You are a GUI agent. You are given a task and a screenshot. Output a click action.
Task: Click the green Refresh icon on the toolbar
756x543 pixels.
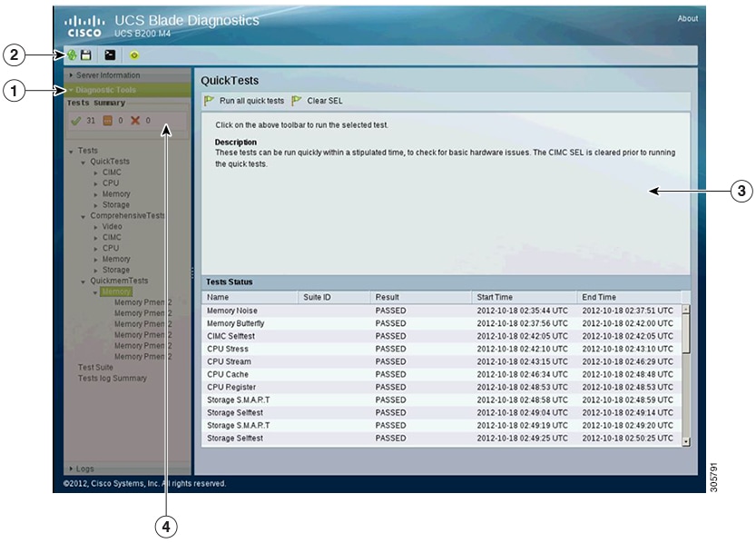[72, 54]
